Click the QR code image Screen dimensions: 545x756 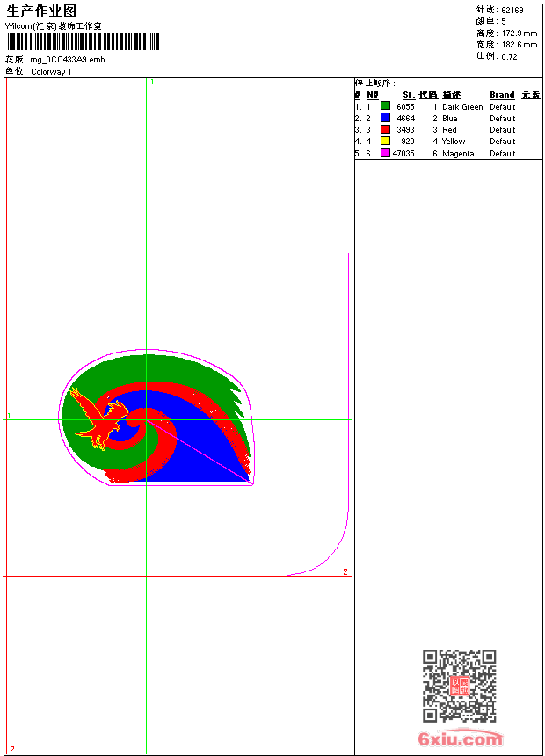tap(460, 685)
